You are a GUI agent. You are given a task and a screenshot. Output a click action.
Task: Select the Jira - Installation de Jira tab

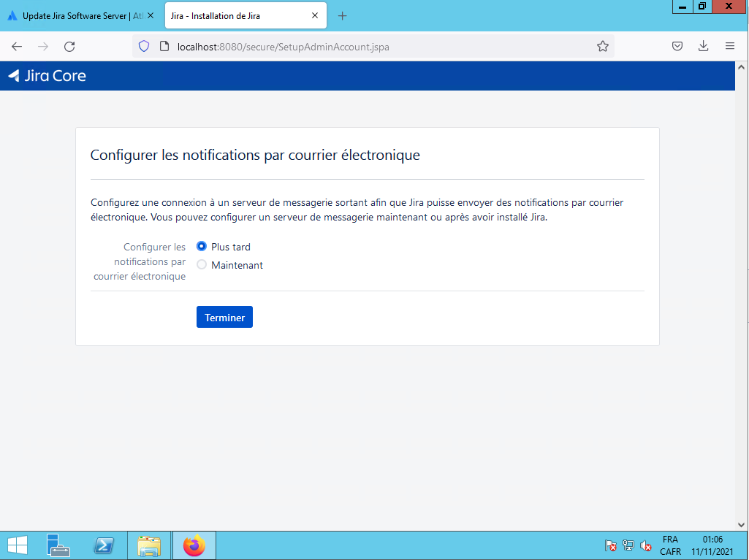click(234, 16)
